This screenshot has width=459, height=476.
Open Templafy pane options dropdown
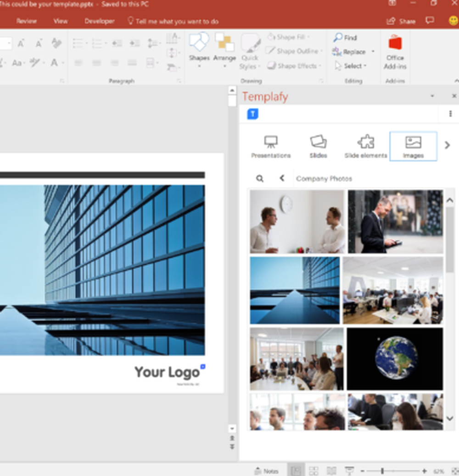tap(432, 96)
